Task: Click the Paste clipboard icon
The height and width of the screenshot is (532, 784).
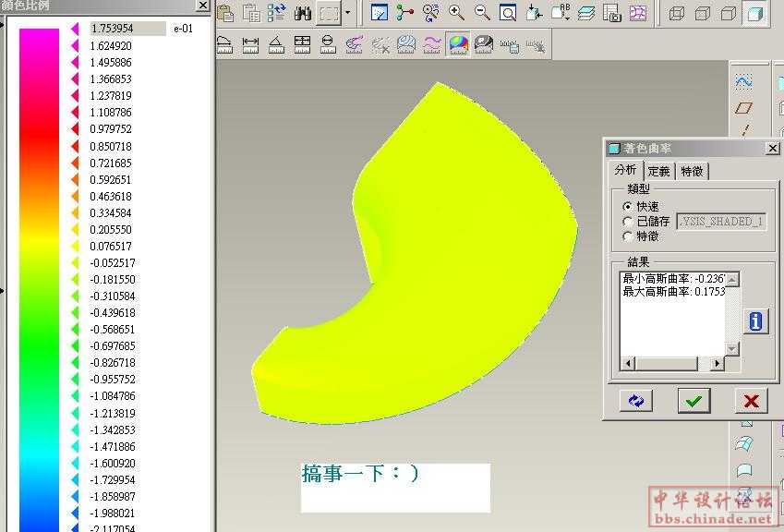Action: click(x=225, y=13)
